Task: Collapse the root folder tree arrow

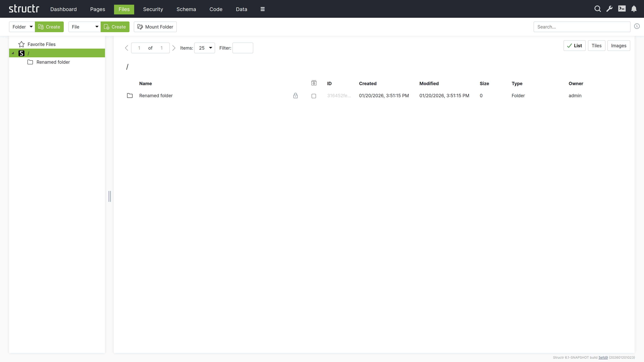Action: pos(13,53)
